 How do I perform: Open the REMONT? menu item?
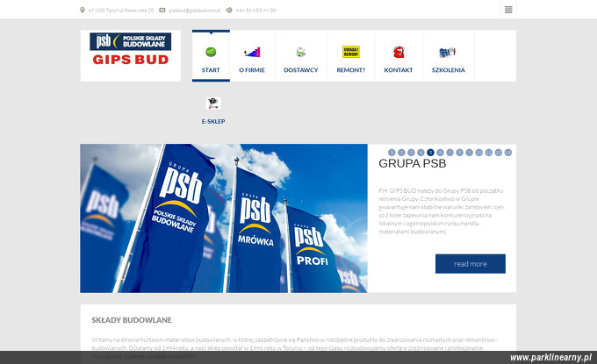[350, 70]
